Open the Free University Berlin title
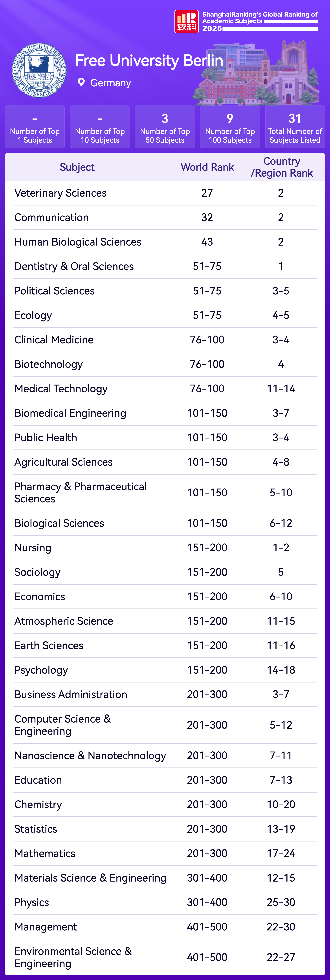 [x=149, y=61]
